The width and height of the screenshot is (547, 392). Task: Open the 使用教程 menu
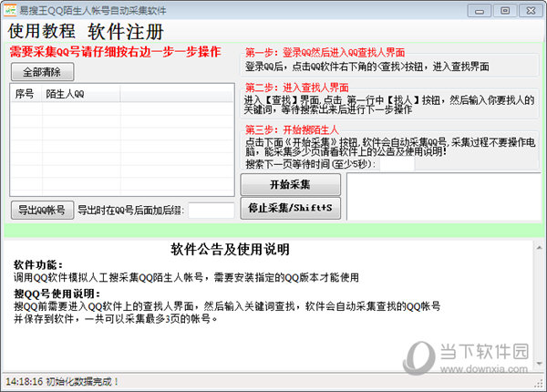click(42, 31)
